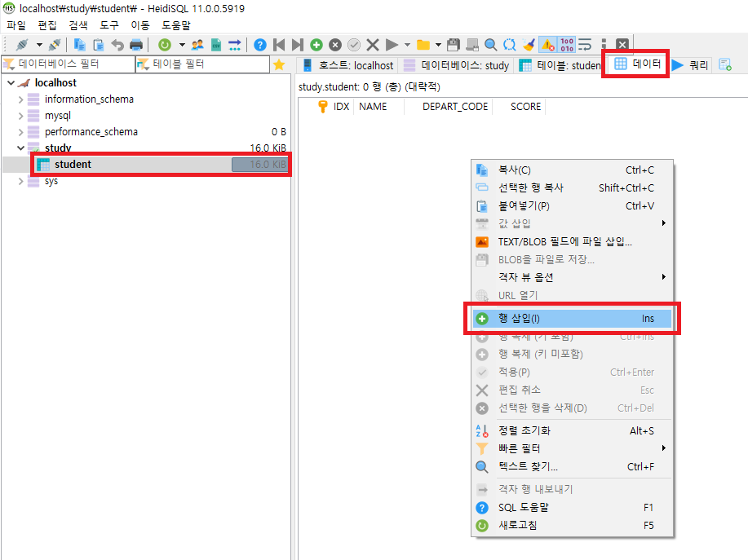Click the blue Help toolbar icon
This screenshot has height=560, width=748.
point(260,45)
